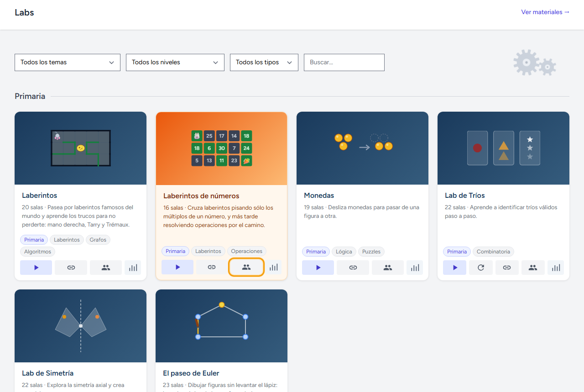Viewport: 584px width, 392px height.
Task: Click Lógica tag on Monedas card
Action: tap(344, 252)
